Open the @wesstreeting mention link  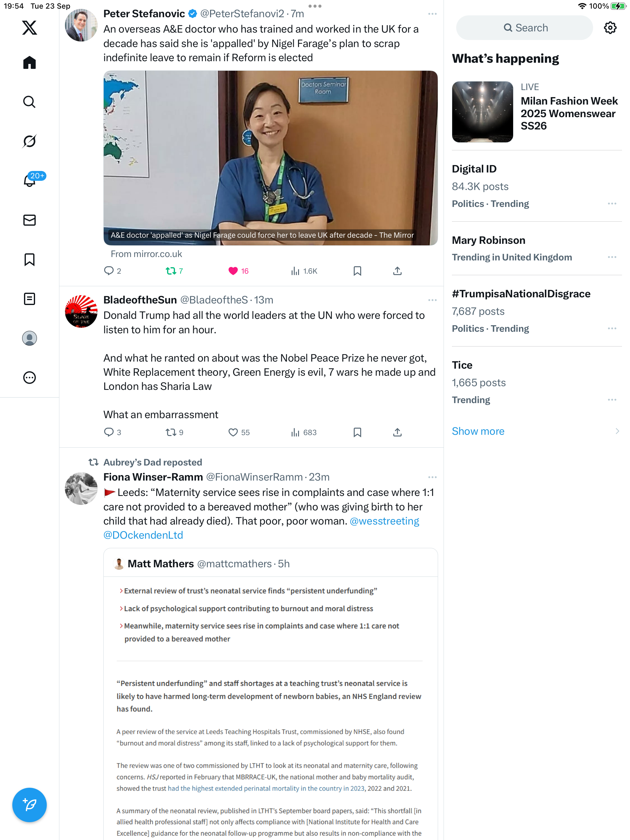tap(384, 521)
